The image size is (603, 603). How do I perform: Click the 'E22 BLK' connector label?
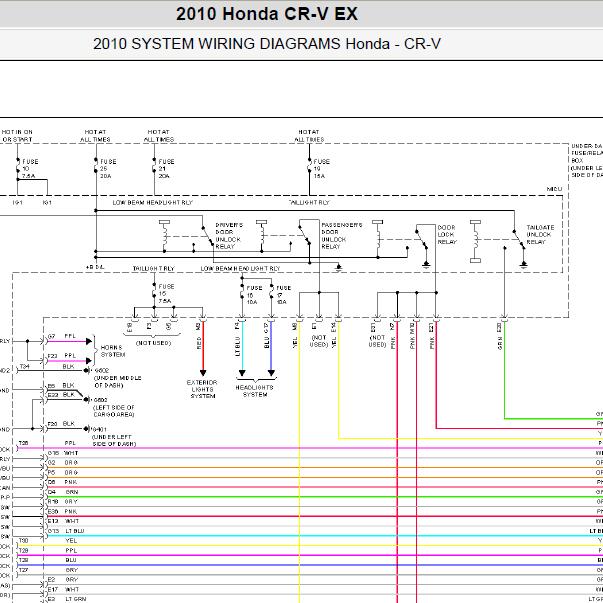click(x=61, y=395)
